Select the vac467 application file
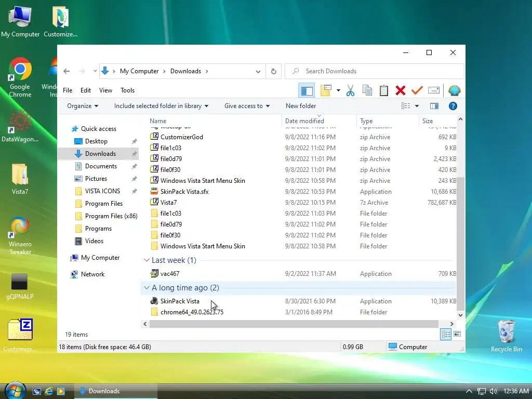532x399 pixels. 170,274
